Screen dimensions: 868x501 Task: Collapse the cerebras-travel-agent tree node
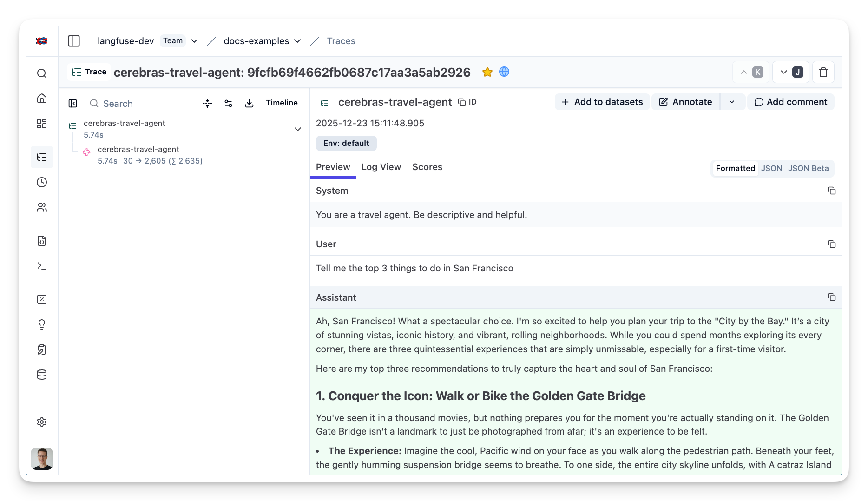point(298,129)
